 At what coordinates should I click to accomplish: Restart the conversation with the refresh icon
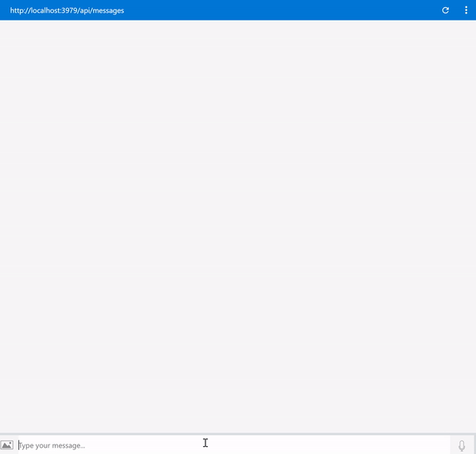click(445, 10)
